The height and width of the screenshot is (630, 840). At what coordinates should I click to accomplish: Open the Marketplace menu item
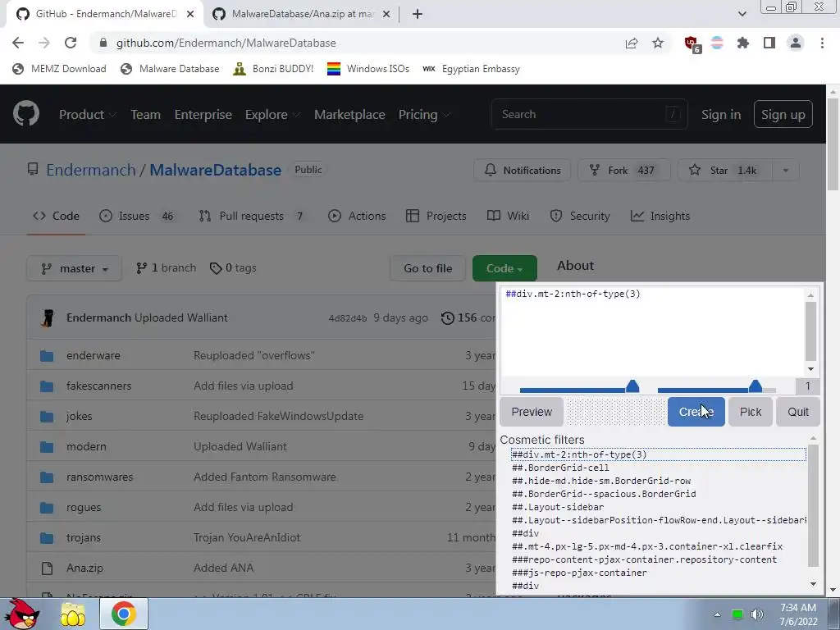(349, 115)
